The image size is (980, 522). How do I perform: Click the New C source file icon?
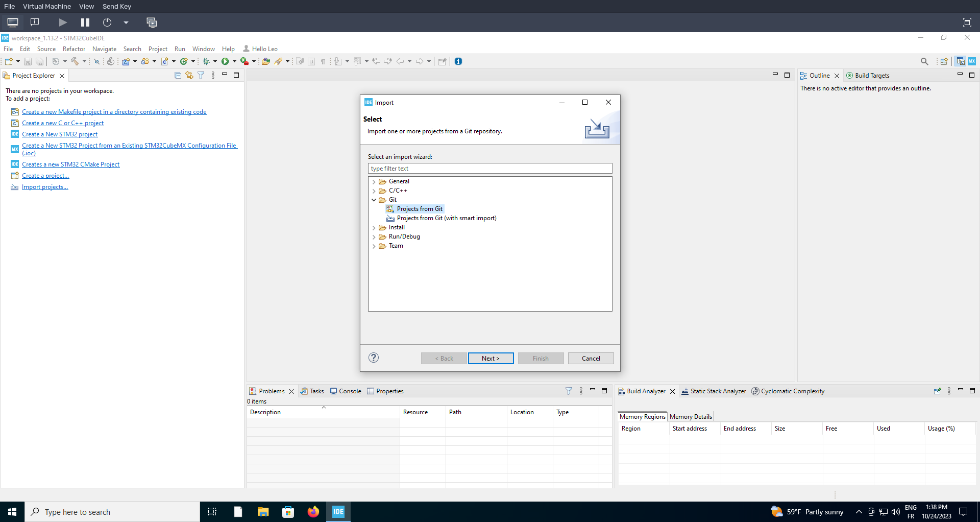coord(165,61)
